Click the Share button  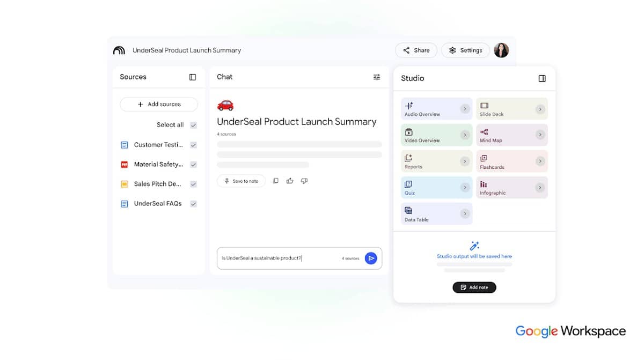point(416,50)
